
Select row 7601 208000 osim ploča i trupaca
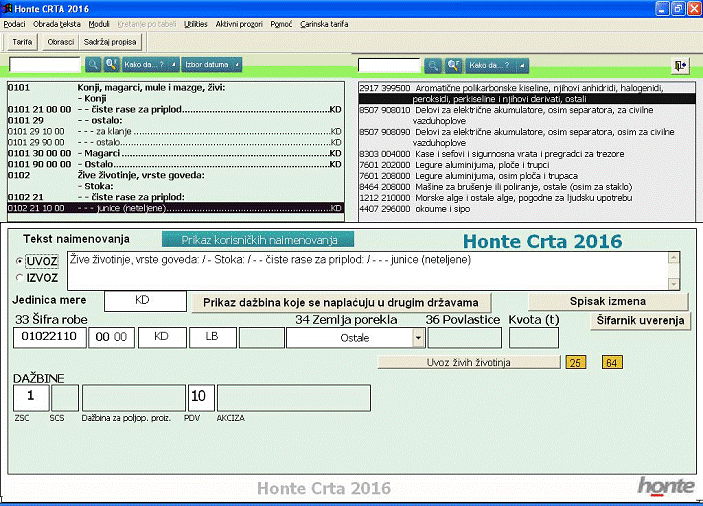click(x=527, y=176)
